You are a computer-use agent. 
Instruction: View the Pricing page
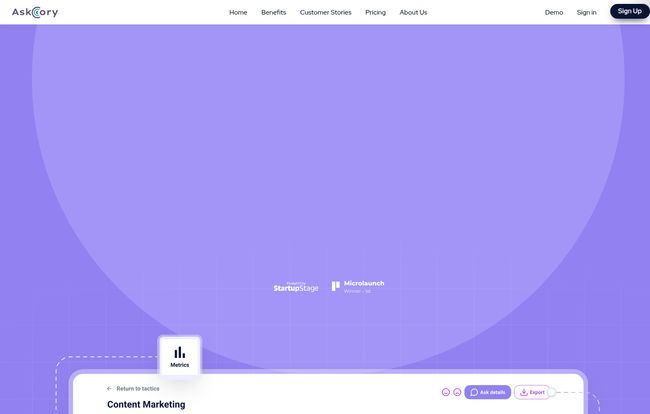coord(375,12)
